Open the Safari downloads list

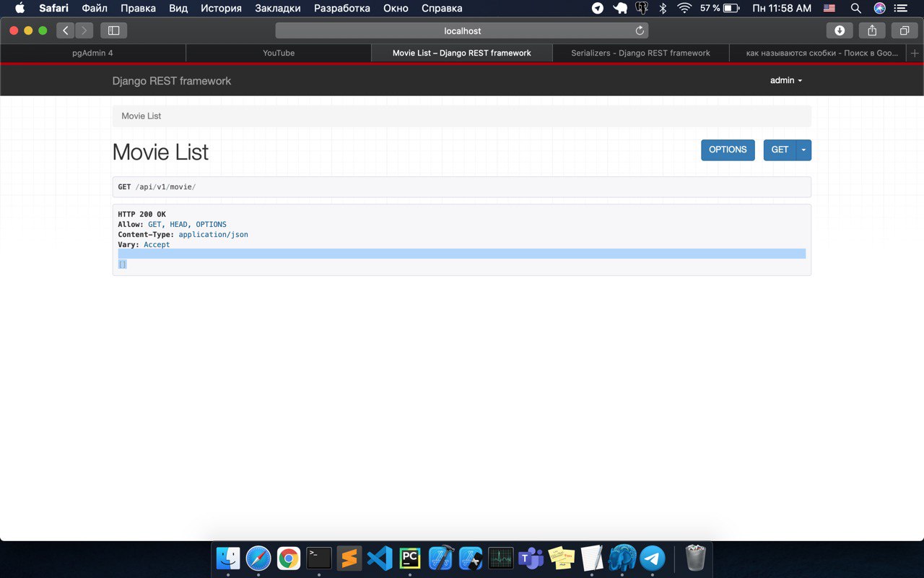(840, 30)
